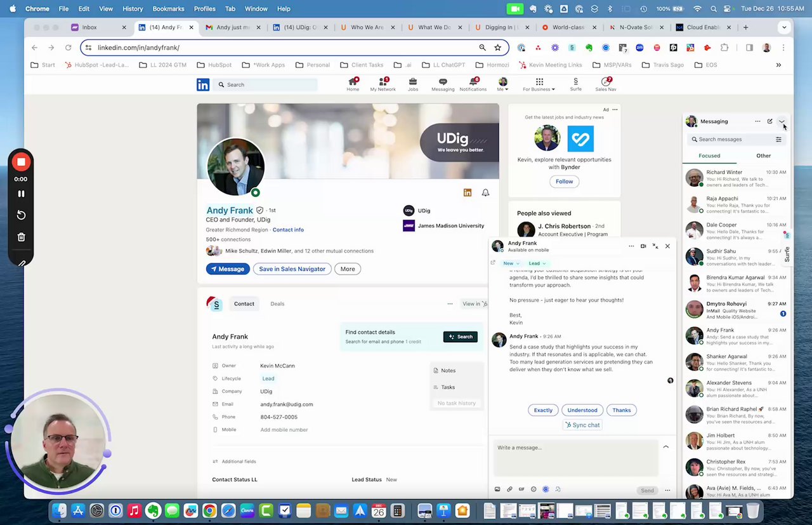
Task: Expand the message compose box with chevron
Action: click(x=665, y=447)
